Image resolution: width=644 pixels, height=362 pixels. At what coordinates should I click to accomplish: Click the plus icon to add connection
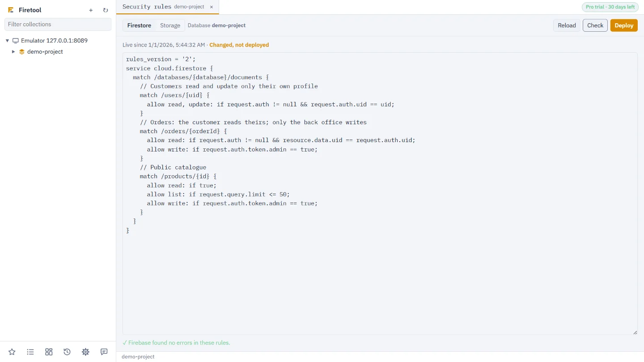91,10
